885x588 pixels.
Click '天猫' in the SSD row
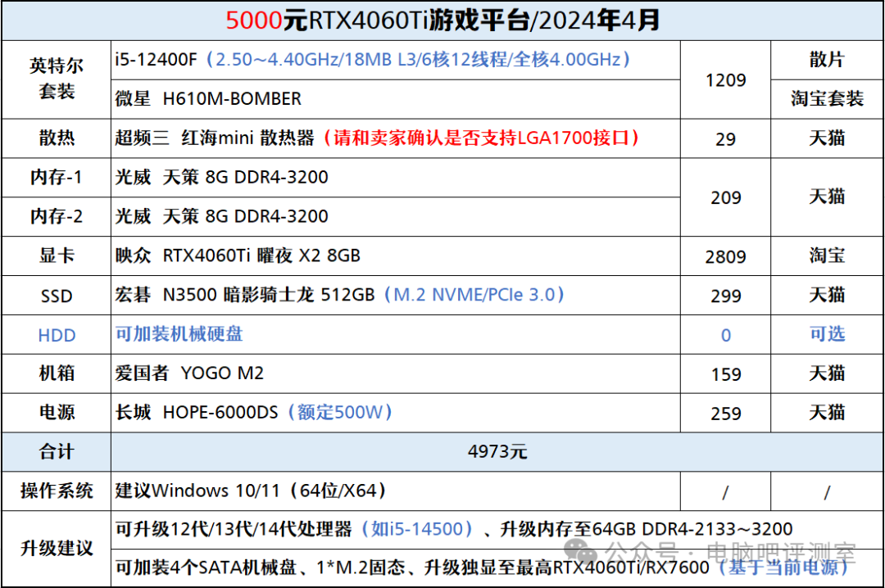827,295
